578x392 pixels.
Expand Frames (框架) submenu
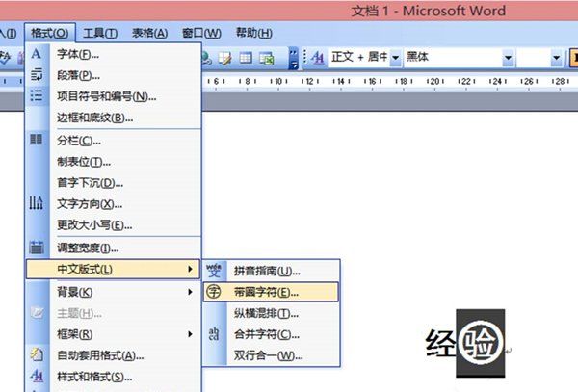(114, 334)
